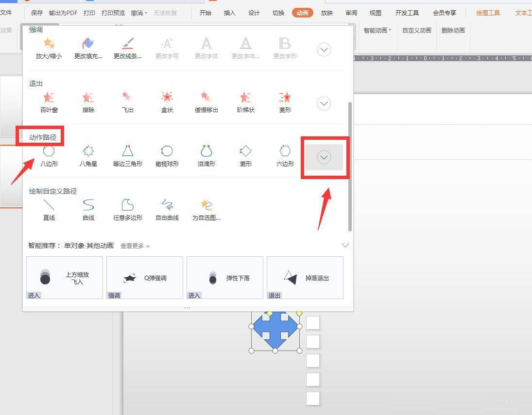Select the 飞出 exit animation
Image resolution: width=532 pixels, height=415 pixels.
(127, 101)
